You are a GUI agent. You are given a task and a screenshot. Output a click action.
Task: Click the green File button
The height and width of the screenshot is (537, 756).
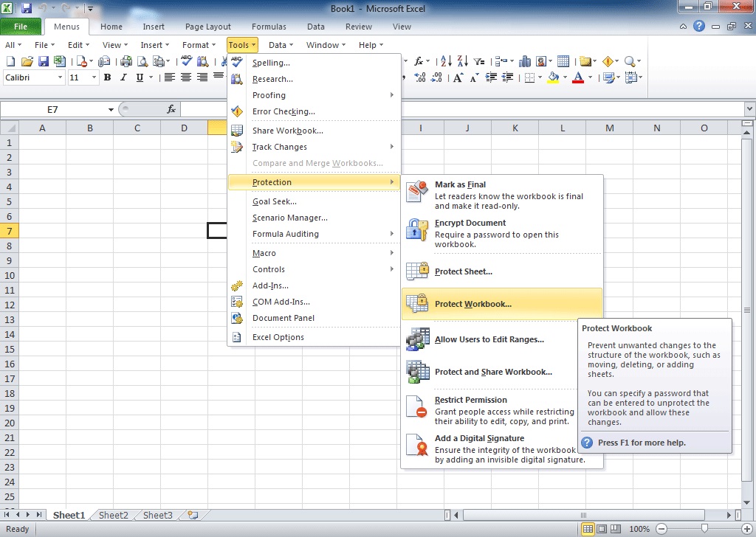(21, 27)
